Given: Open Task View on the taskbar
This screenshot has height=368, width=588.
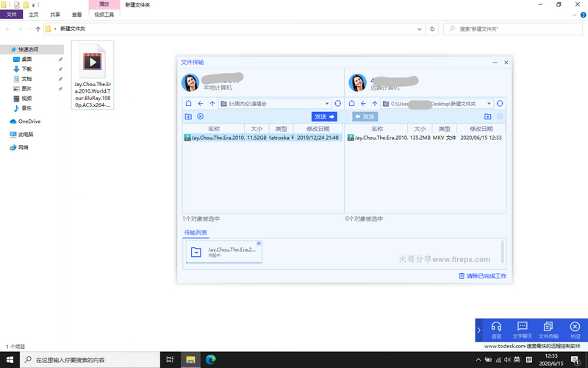Looking at the screenshot, I should 170,360.
